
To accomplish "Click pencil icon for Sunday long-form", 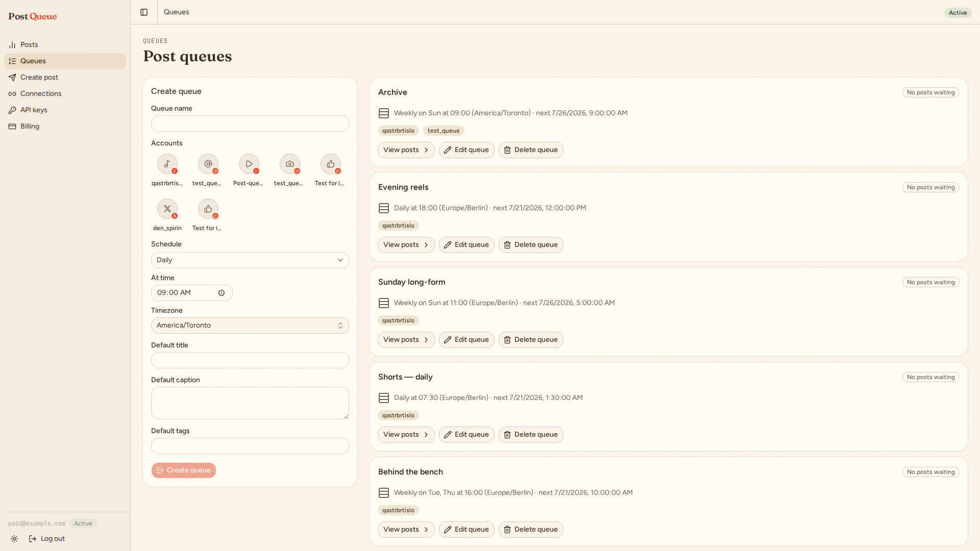I will (x=448, y=340).
